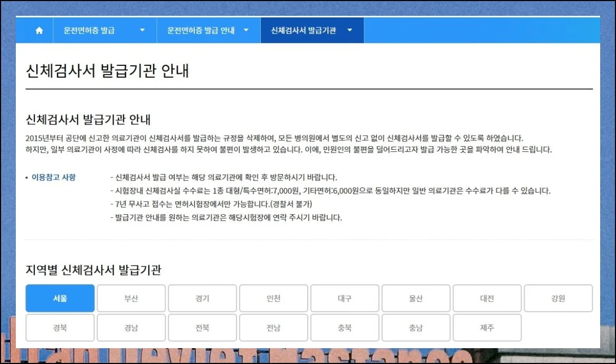Switch to the 부산 region tab
Image resolution: width=616 pixels, height=364 pixels.
131,299
